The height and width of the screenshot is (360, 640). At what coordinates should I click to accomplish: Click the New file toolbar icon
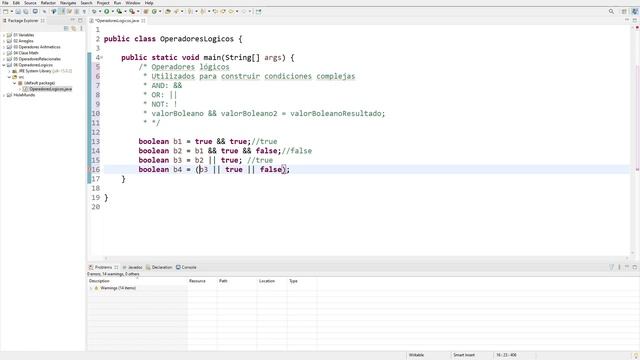(x=6, y=11)
